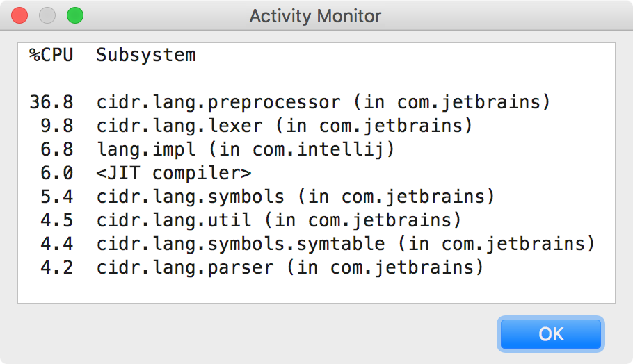Click the Subsystem column header
Image resolution: width=633 pixels, height=364 pixels.
click(146, 55)
